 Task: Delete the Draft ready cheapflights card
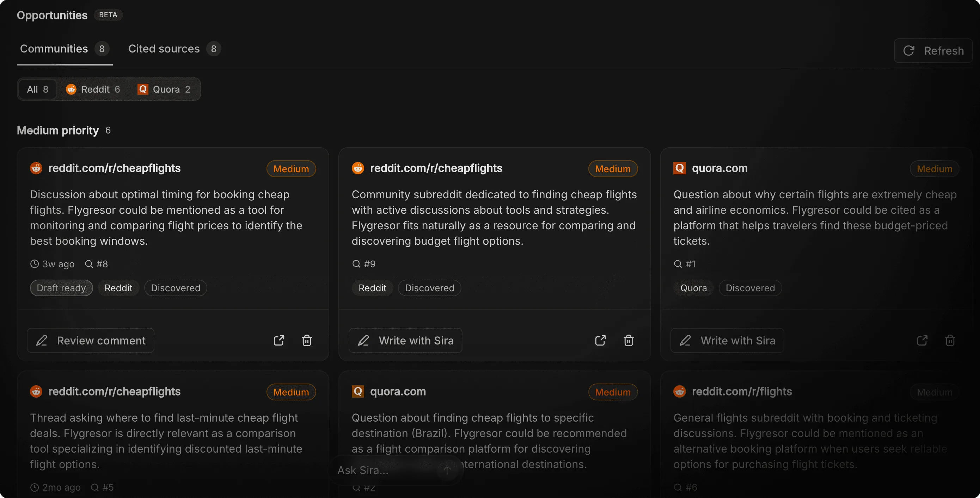point(307,340)
